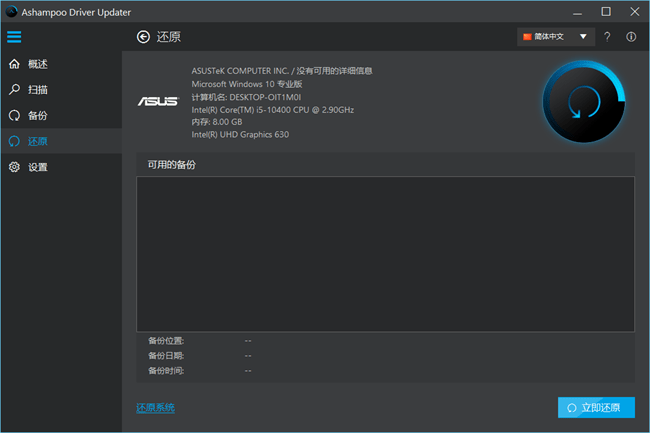Click the back arrow beside 还原 title

[143, 37]
